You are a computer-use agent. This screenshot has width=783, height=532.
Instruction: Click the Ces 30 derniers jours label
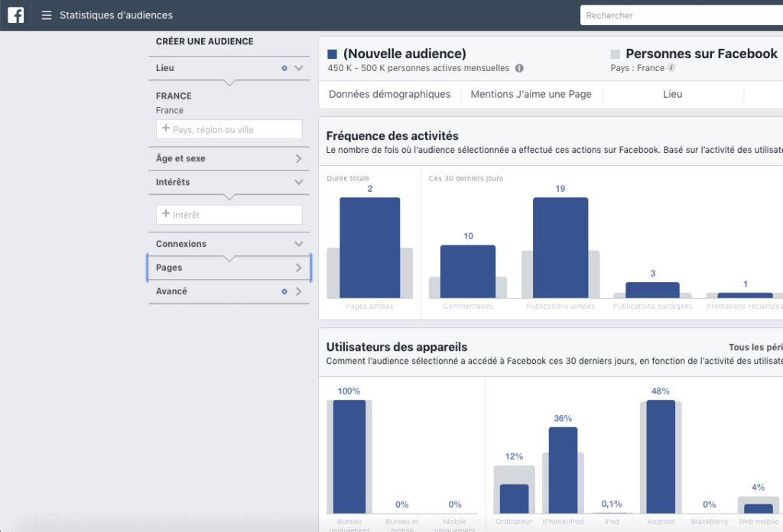[466, 179]
